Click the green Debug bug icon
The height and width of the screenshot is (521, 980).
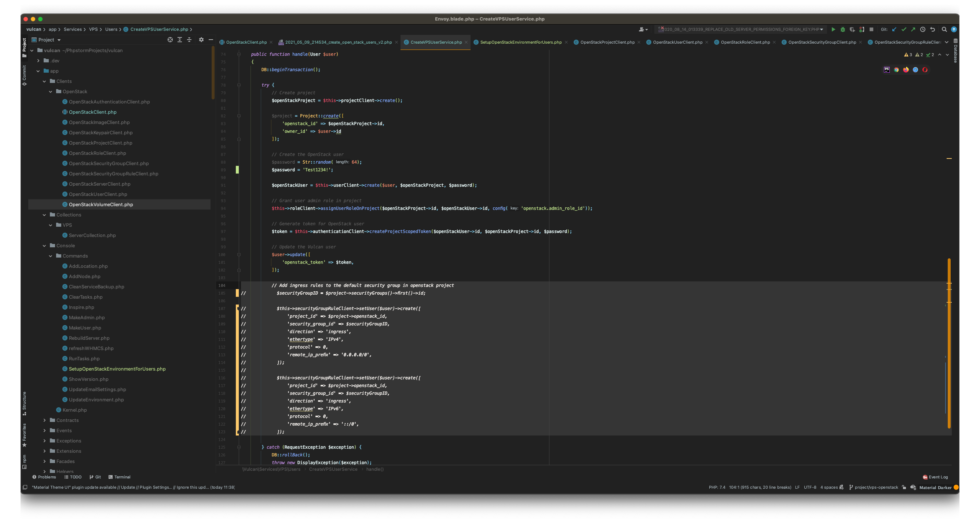(843, 29)
